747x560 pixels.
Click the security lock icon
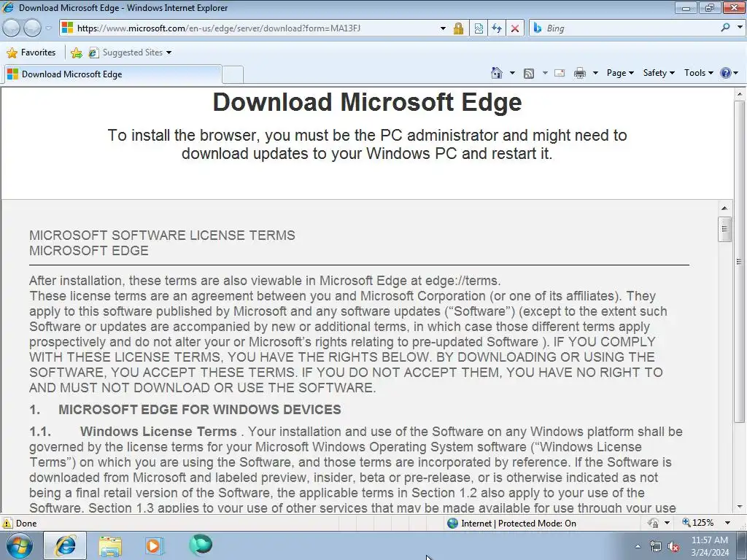[458, 28]
